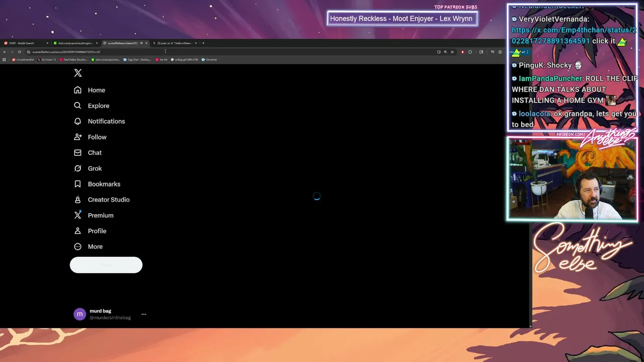Open the Fatal Police Shooting bookmark

(x=73, y=60)
